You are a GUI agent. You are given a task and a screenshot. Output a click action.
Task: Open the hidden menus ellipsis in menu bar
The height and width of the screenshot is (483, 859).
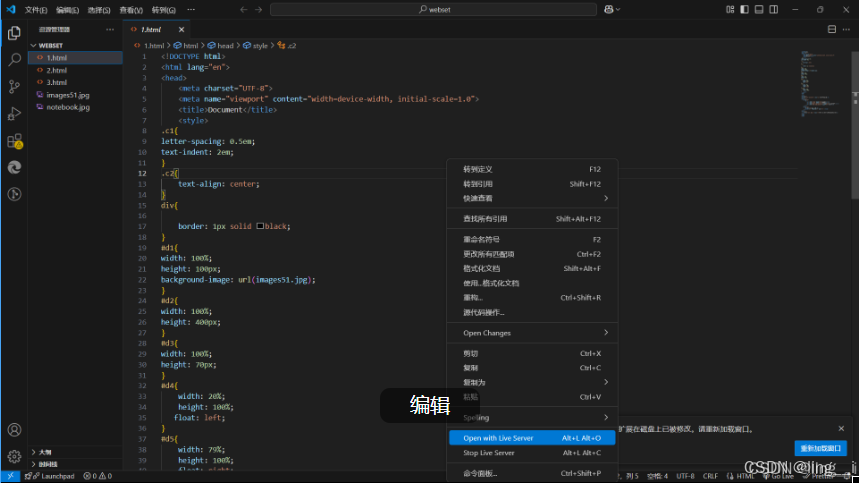[x=191, y=9]
